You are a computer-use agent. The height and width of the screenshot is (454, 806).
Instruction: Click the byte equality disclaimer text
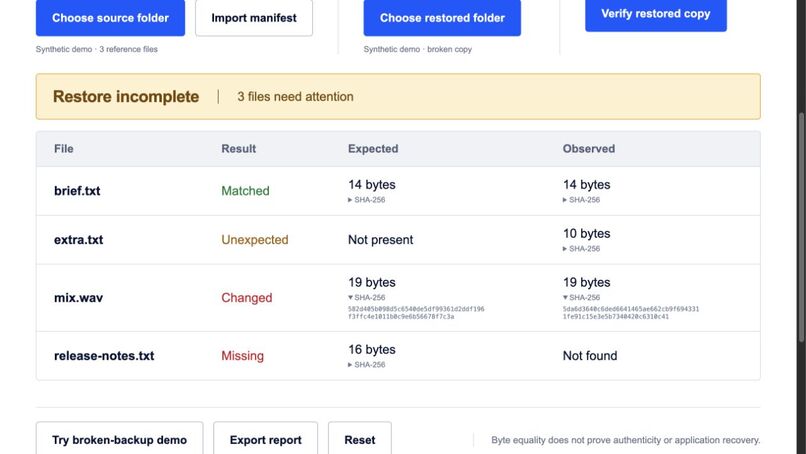[626, 440]
